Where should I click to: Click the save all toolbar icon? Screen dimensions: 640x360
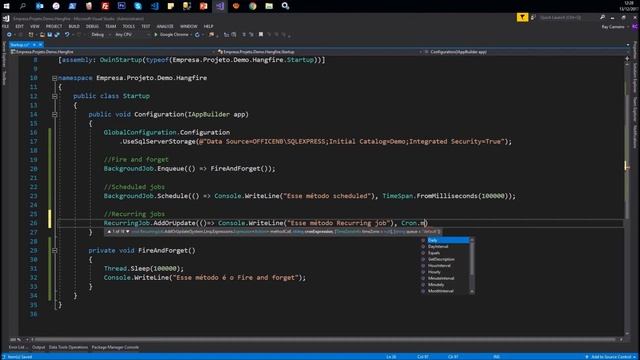[x=57, y=35]
